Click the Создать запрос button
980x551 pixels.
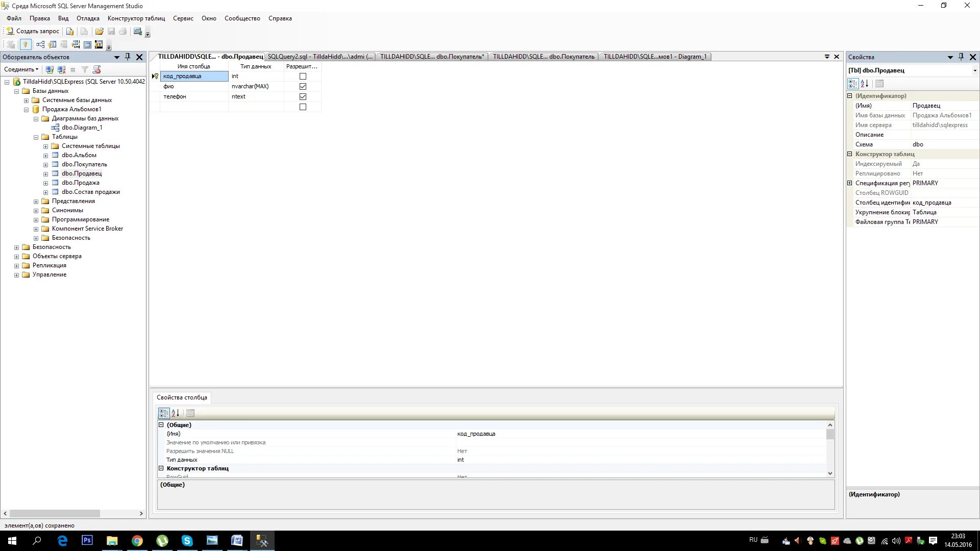click(x=33, y=32)
